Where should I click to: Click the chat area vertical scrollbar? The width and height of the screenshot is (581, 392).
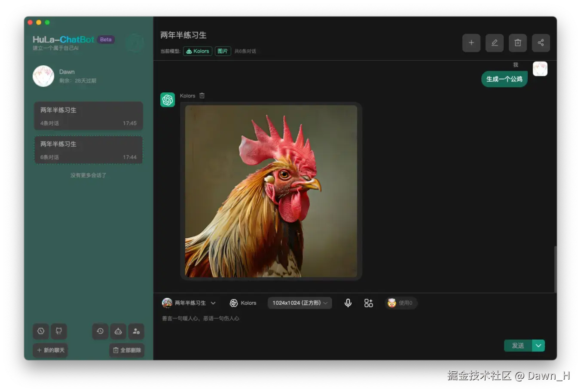555,269
